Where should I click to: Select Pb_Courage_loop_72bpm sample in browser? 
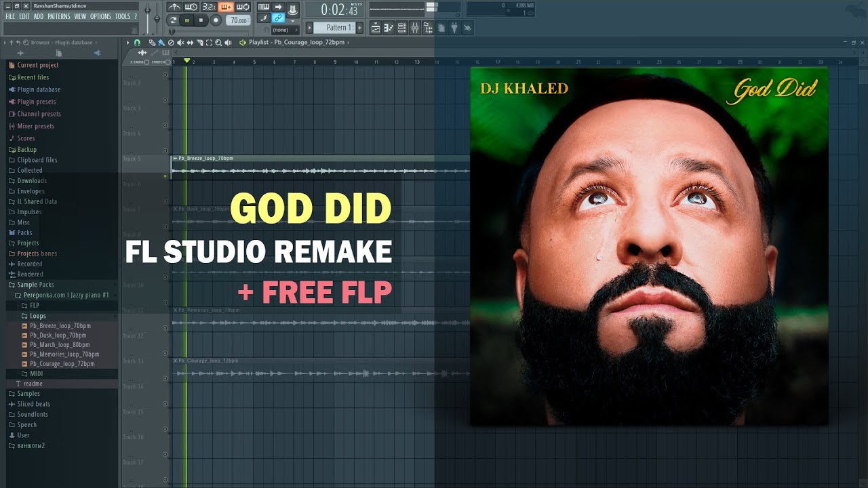tap(62, 364)
